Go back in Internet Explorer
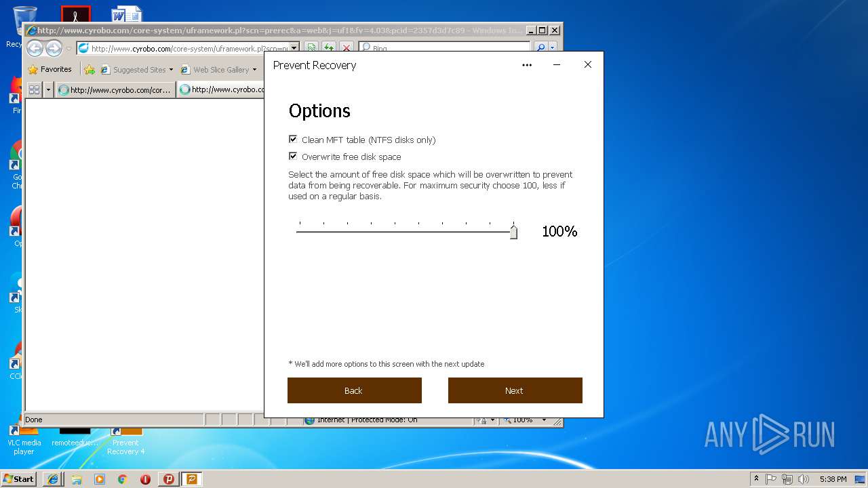Viewport: 868px width, 488px height. click(35, 48)
